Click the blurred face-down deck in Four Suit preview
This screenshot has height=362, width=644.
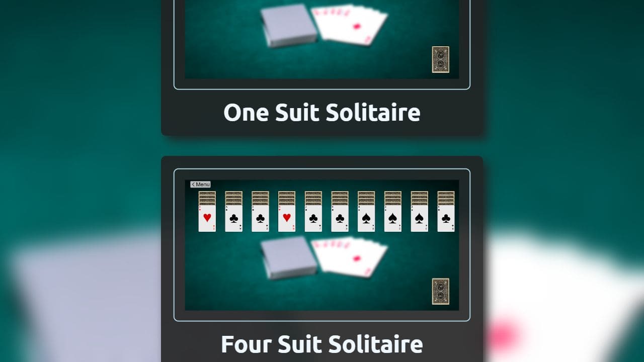coord(289,257)
